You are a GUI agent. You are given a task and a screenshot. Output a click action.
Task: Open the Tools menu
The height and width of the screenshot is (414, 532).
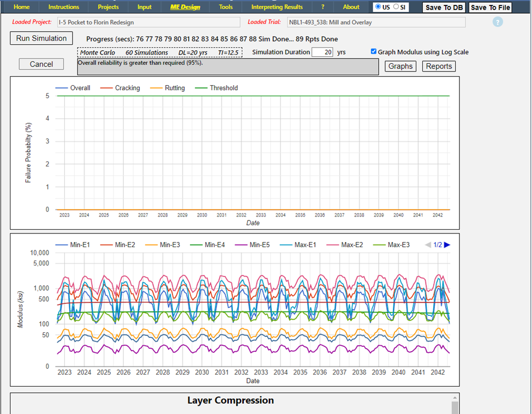pos(225,7)
